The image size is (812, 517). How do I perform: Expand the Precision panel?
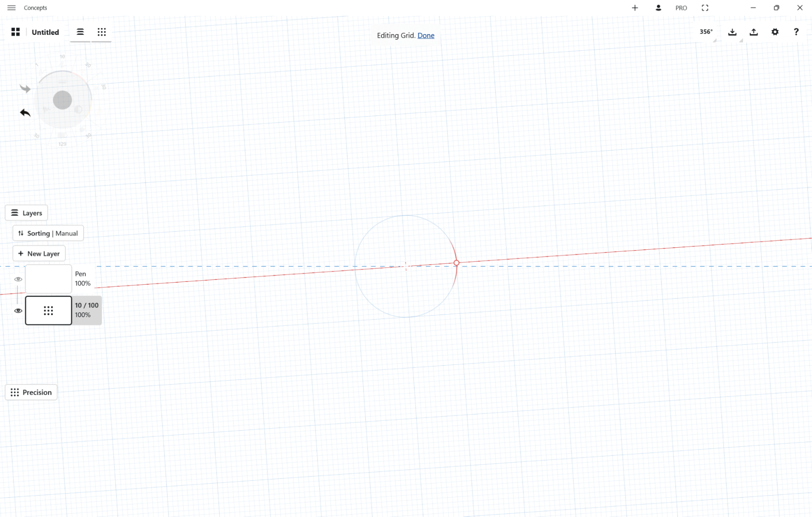(31, 392)
